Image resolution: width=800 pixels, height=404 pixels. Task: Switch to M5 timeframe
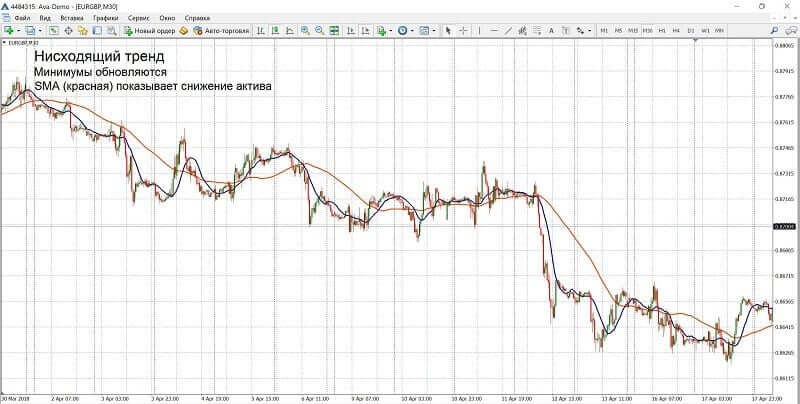[618, 31]
